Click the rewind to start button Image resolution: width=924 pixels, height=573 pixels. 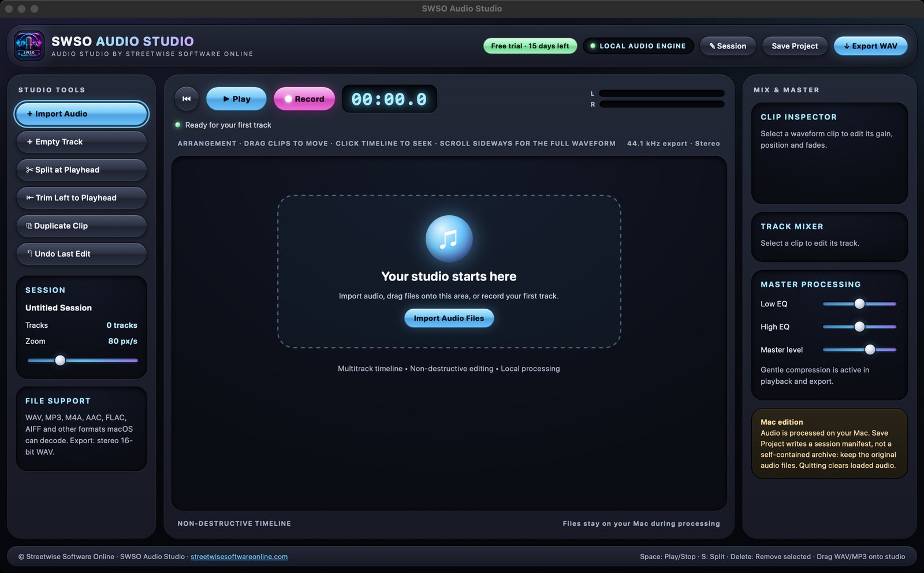(x=187, y=99)
